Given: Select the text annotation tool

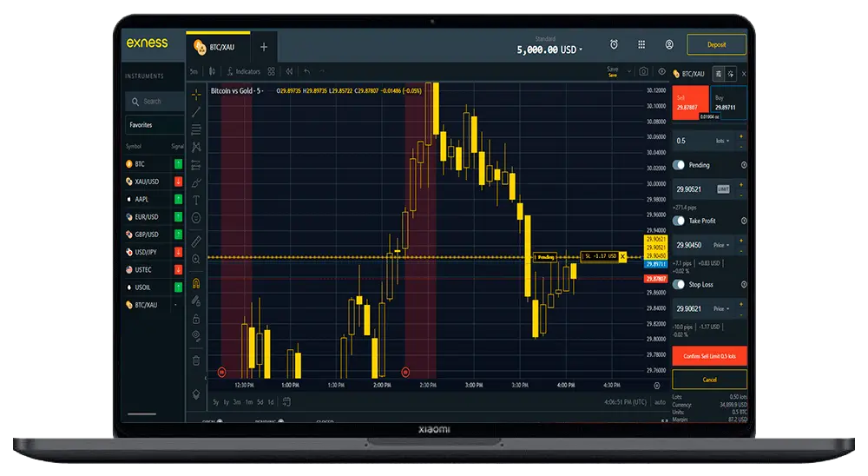Looking at the screenshot, I should [196, 199].
